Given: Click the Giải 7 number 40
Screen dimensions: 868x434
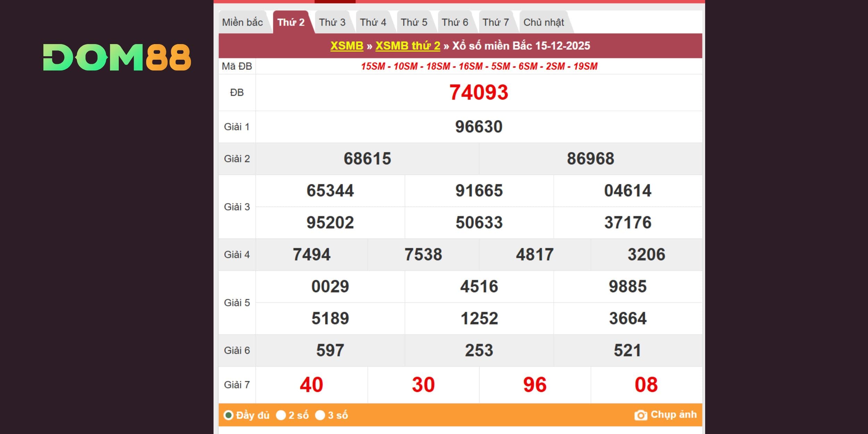Looking at the screenshot, I should pos(311,385).
